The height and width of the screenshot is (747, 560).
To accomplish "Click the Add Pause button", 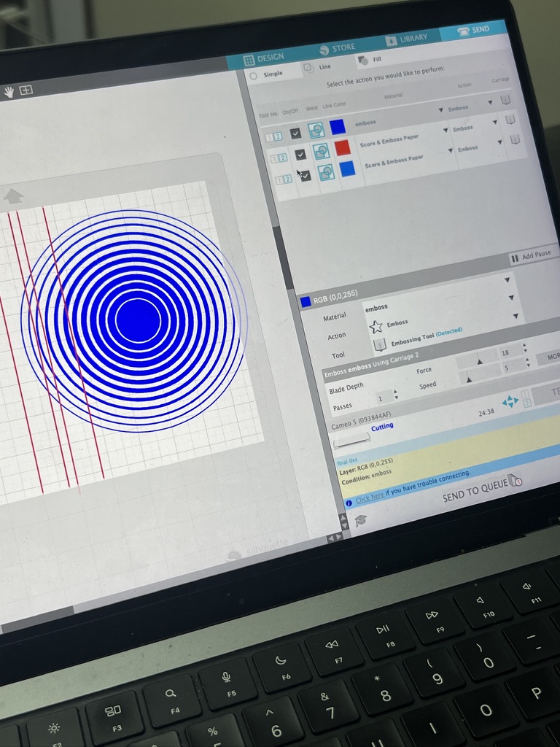I will click(532, 255).
